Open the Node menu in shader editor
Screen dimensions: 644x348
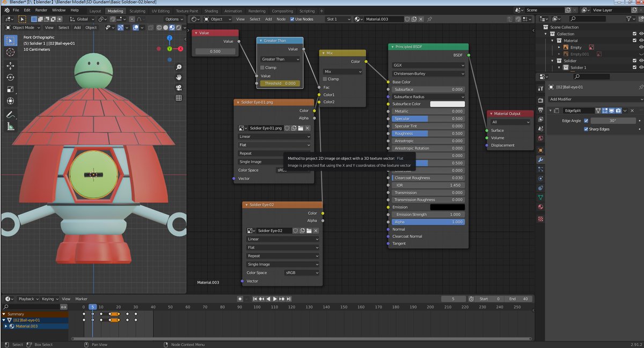281,19
